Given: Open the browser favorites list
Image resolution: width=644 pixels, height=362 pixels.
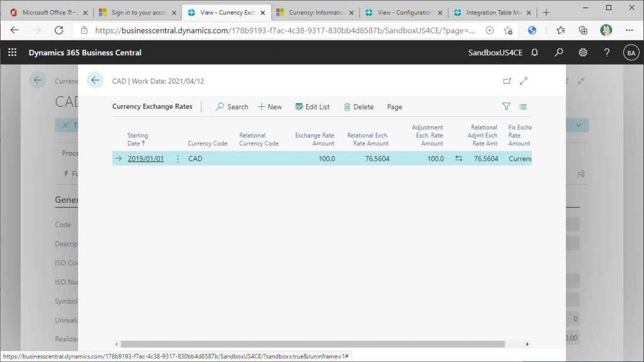Looking at the screenshot, I should click(x=560, y=30).
